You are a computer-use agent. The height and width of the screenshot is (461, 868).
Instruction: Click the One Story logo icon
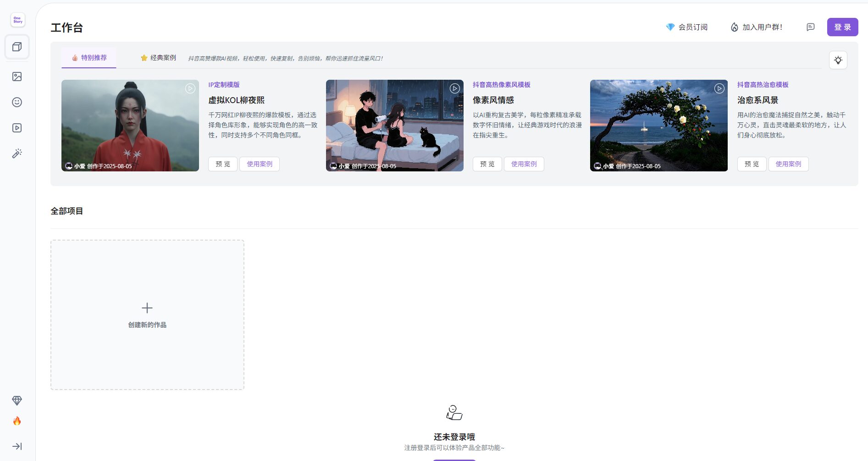click(x=17, y=20)
